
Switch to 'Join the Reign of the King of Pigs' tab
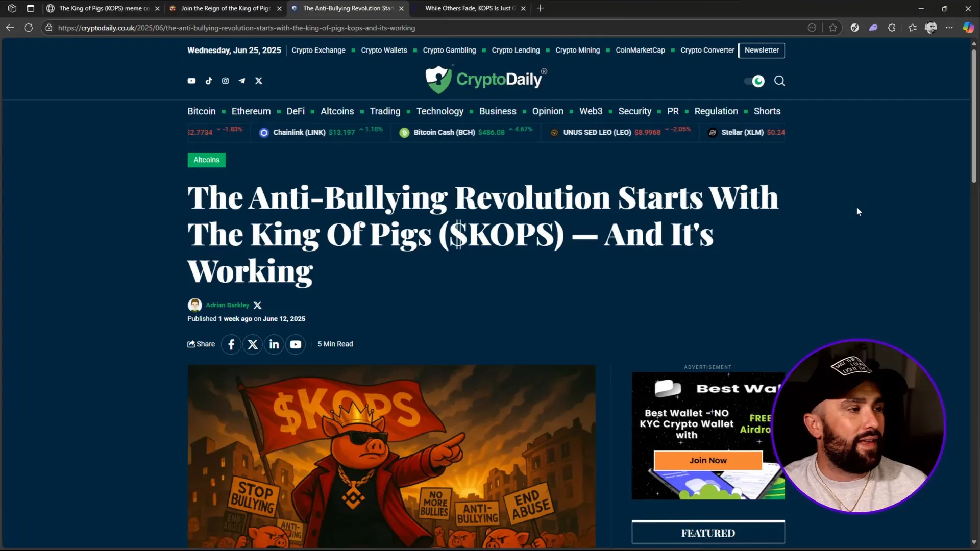[x=226, y=8]
